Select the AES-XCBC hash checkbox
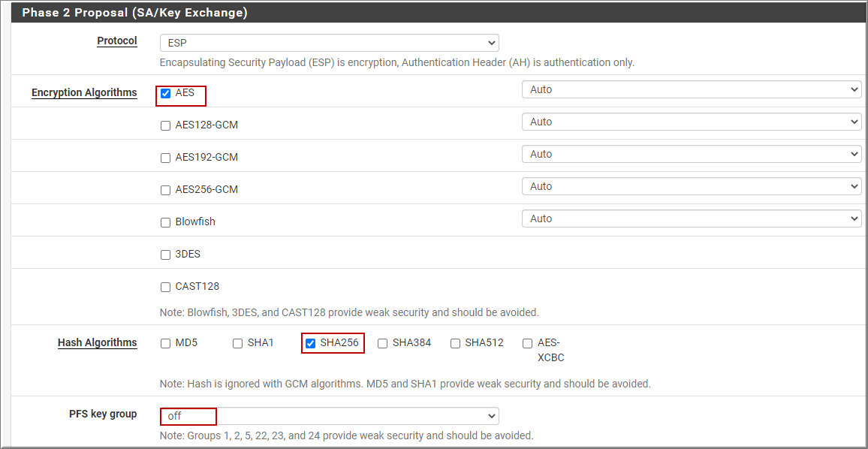Screen dimensions: 868x449 [528, 343]
